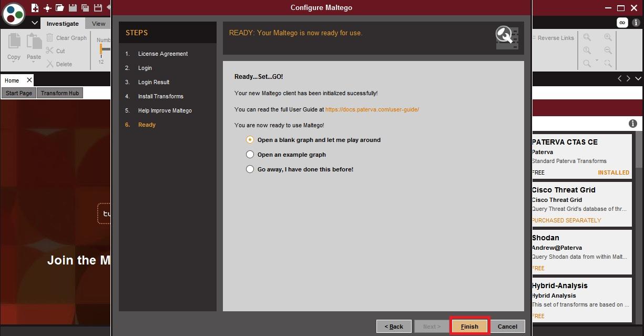The image size is (644, 336).
Task: Select the 'Open an example graph' option
Action: coord(250,155)
